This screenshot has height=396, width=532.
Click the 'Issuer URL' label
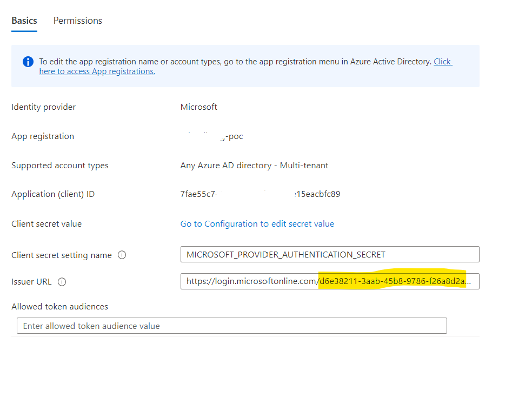point(31,282)
